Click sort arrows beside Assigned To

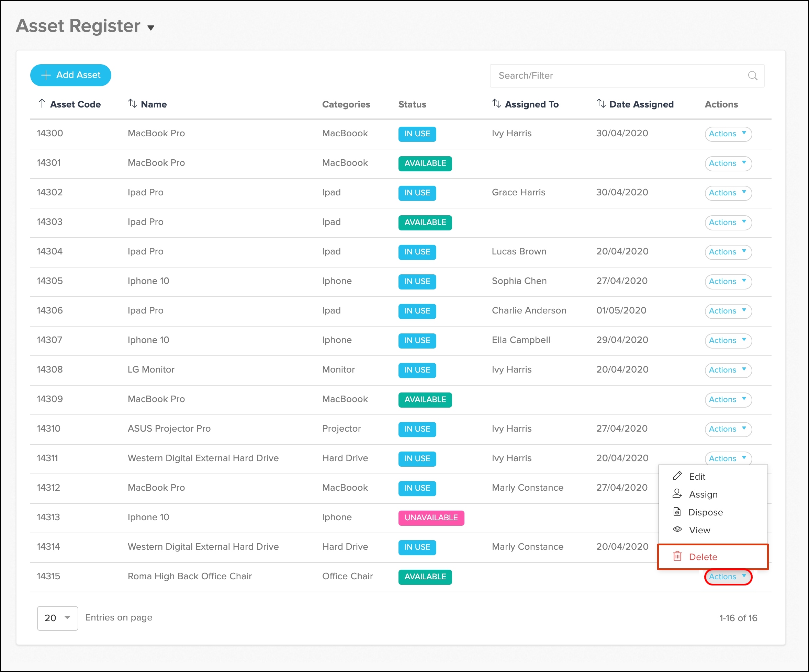pyautogui.click(x=496, y=104)
